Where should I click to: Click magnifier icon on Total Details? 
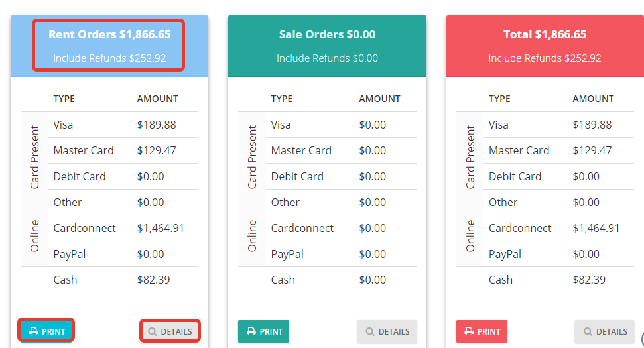(x=588, y=331)
